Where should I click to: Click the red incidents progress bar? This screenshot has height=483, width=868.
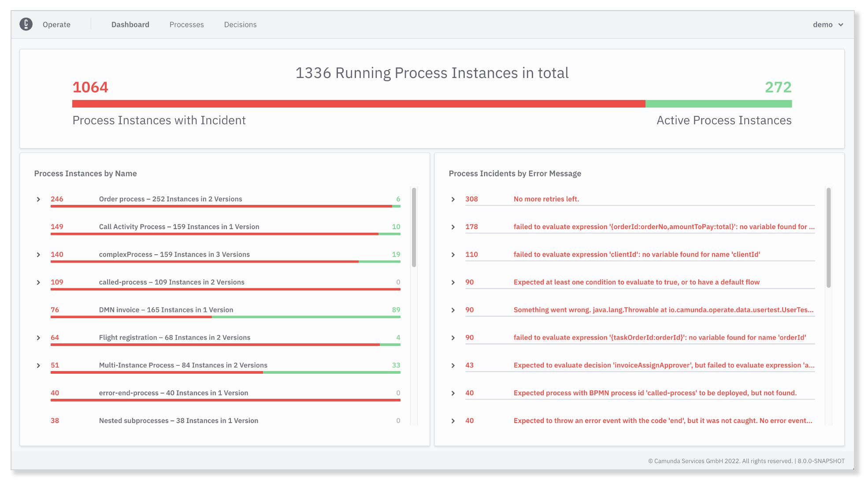359,104
